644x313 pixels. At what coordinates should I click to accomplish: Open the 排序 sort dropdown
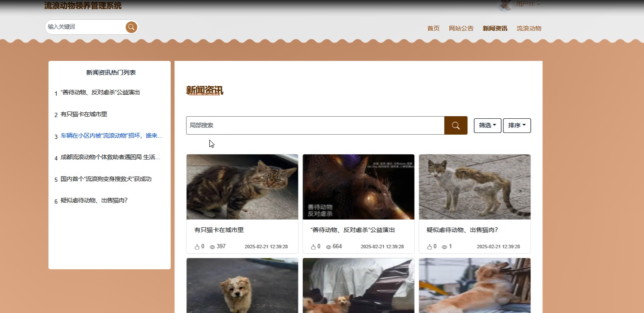pos(517,126)
